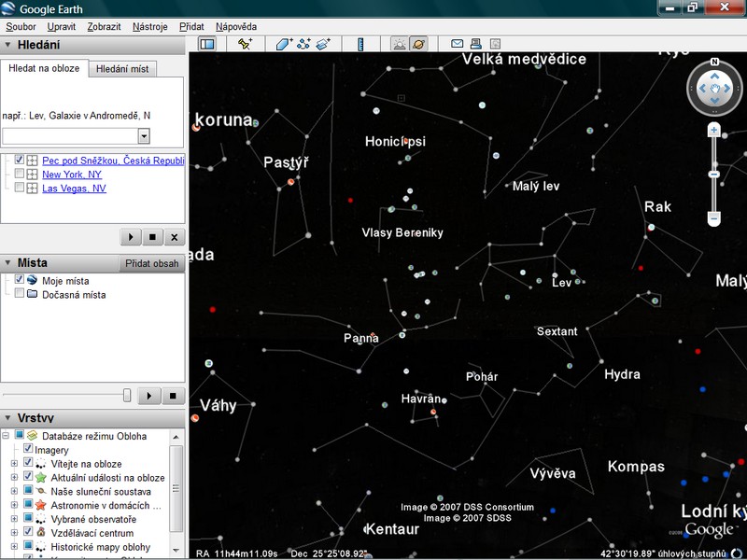747x560 pixels.
Task: Expand Vítejte na obloze tree node
Action: pos(14,463)
